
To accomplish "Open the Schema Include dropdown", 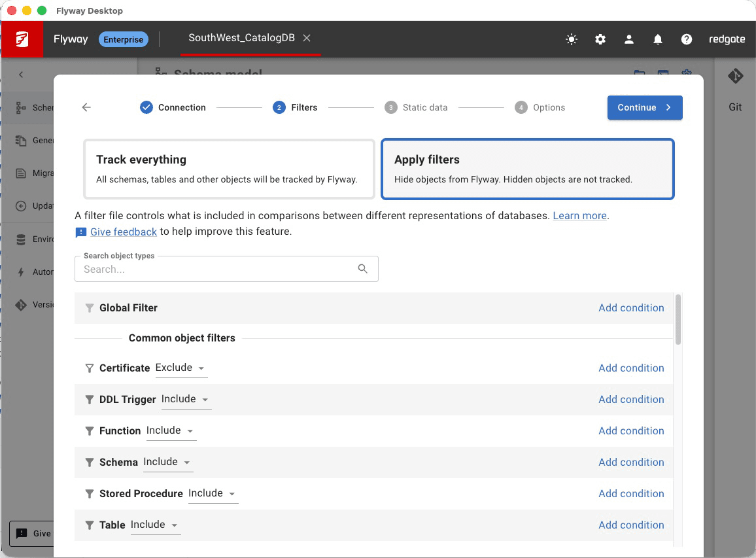I will [x=168, y=462].
